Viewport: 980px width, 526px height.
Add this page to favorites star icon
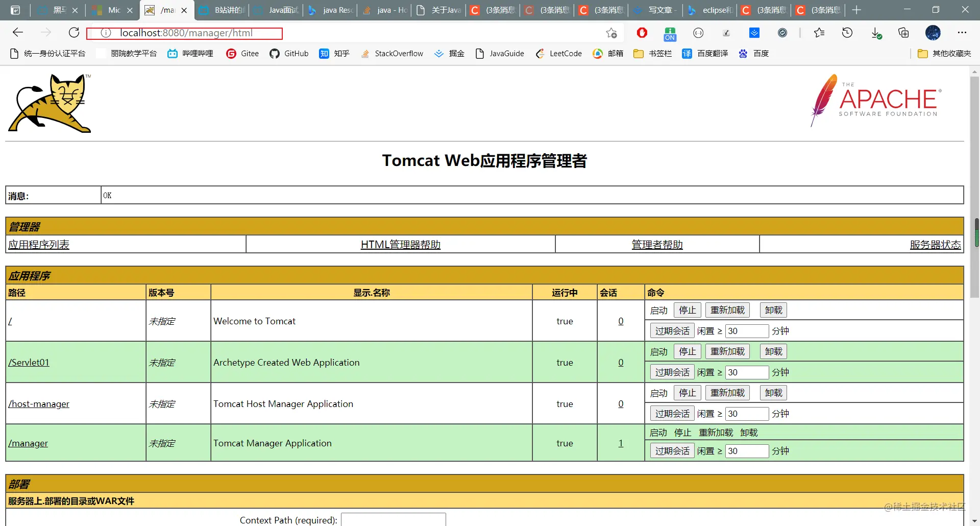[x=611, y=33]
